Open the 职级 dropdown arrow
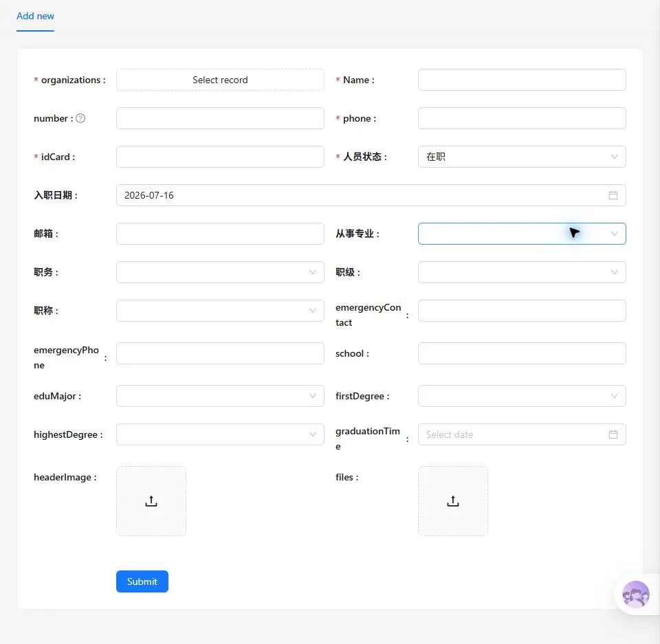Image resolution: width=660 pixels, height=644 pixels. (614, 272)
